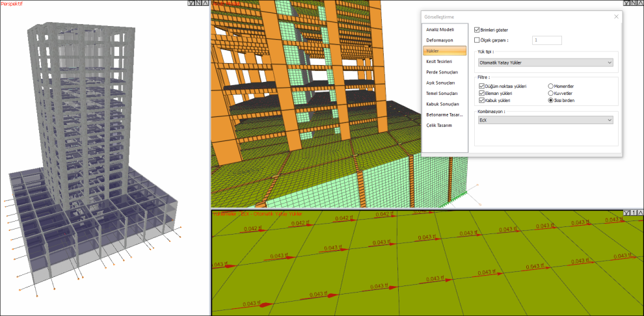Click the 1 icon in bottom loads viewport

[x=633, y=213]
